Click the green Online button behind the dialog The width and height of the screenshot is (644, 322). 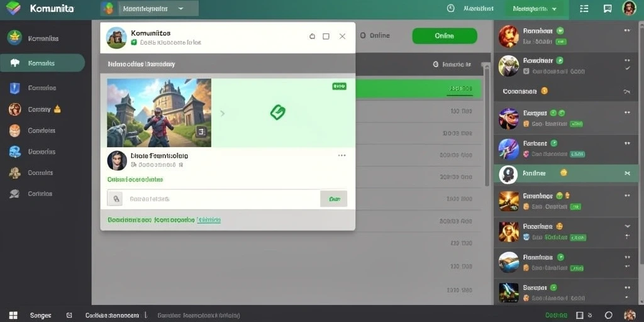pos(445,36)
